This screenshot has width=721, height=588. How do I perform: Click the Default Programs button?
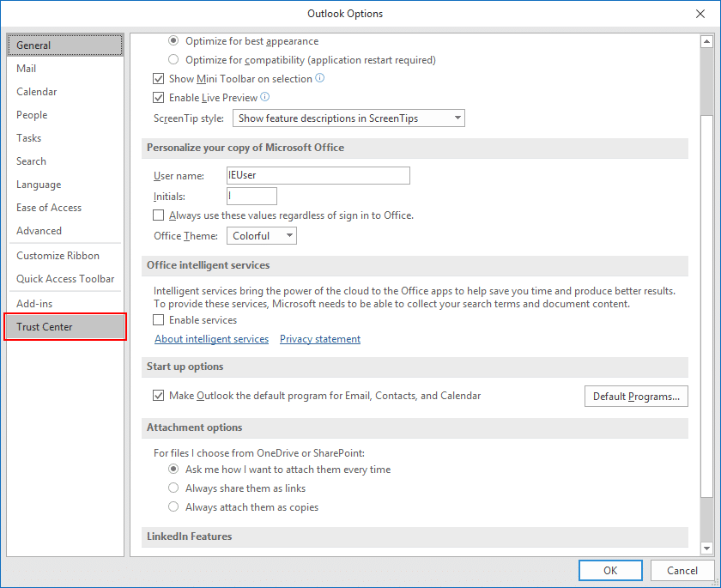point(635,397)
